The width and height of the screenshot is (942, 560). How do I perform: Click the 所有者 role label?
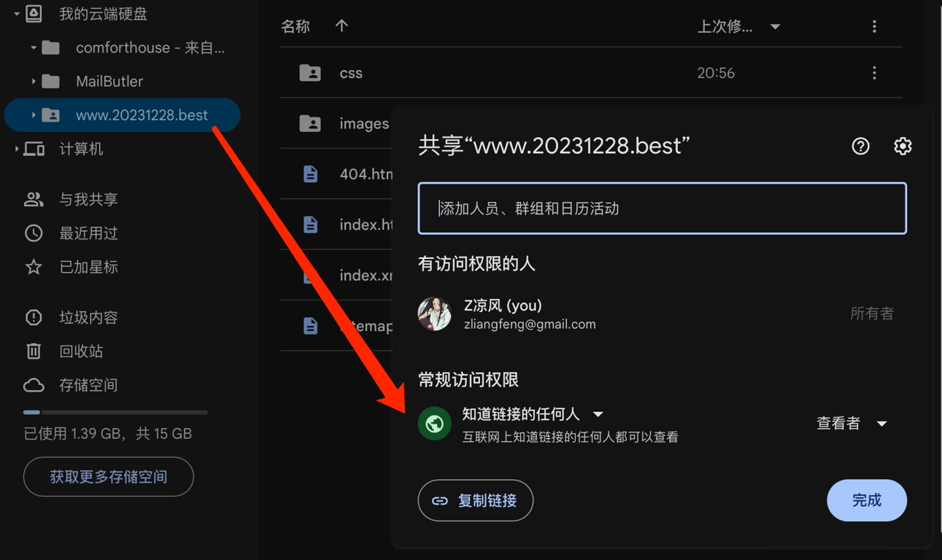click(872, 314)
